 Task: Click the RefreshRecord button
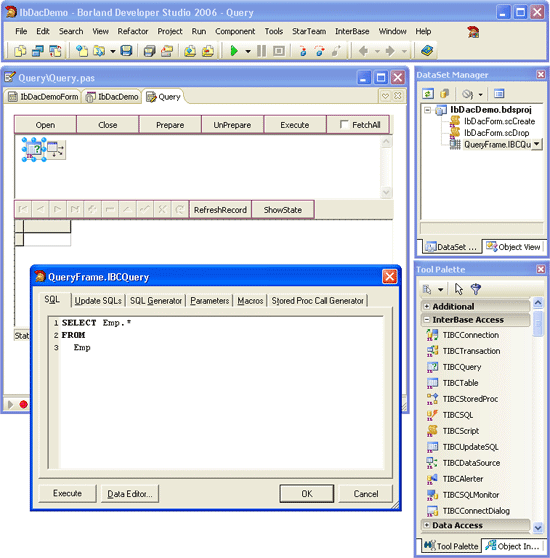(x=220, y=210)
